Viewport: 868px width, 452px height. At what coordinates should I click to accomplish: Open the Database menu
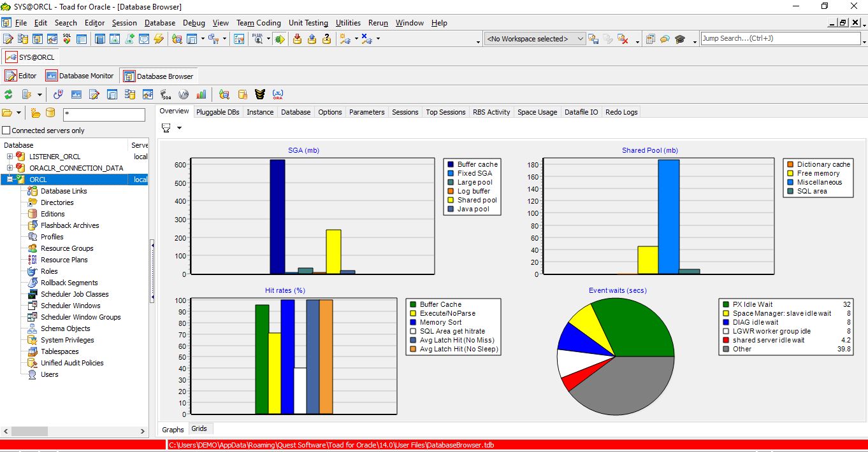(x=160, y=22)
